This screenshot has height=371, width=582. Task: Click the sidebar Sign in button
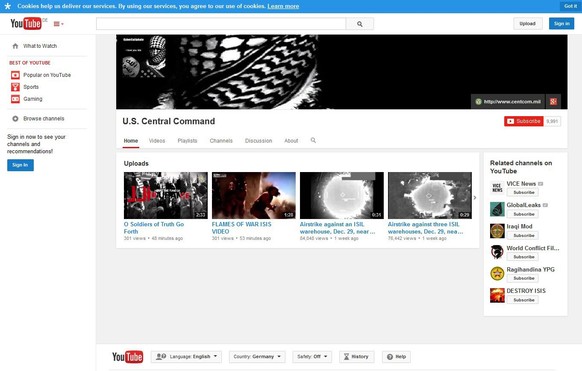pos(20,165)
